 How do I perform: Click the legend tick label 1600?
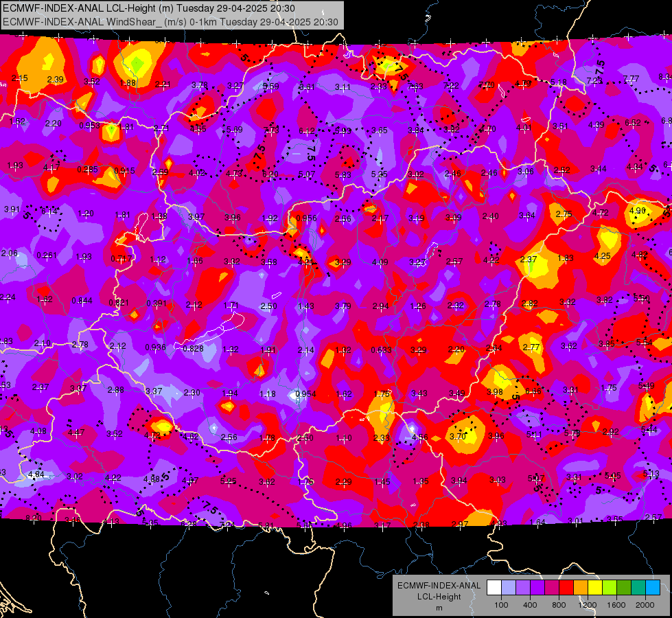click(x=616, y=605)
